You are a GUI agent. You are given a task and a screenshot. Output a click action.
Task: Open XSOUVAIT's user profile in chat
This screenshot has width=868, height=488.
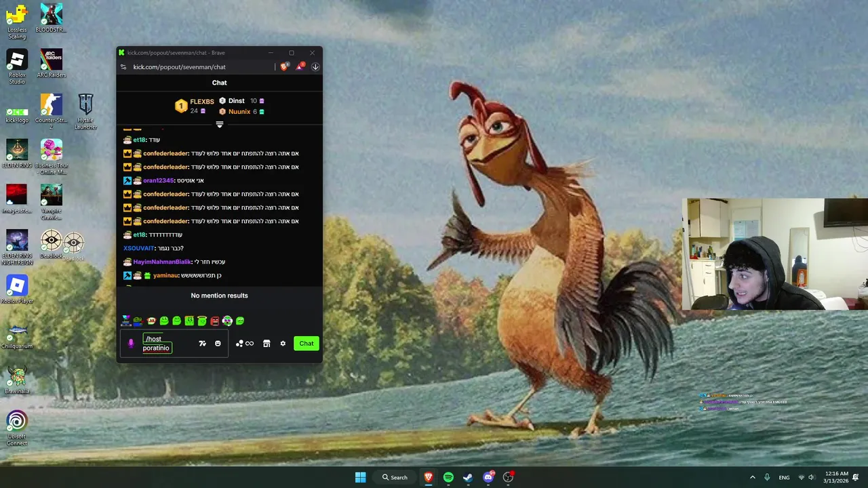pyautogui.click(x=138, y=248)
